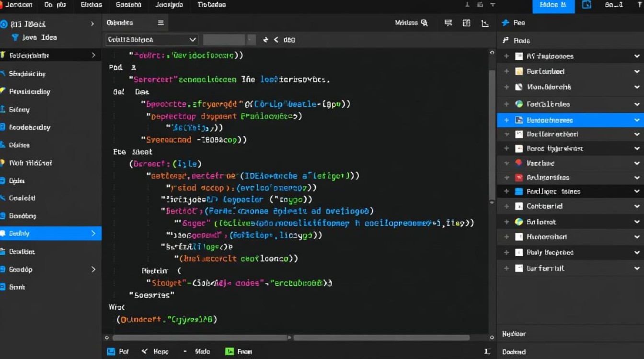This screenshot has height=359, width=644.
Task: Open the leftmost menu in the top menu bar
Action: (x=19, y=5)
